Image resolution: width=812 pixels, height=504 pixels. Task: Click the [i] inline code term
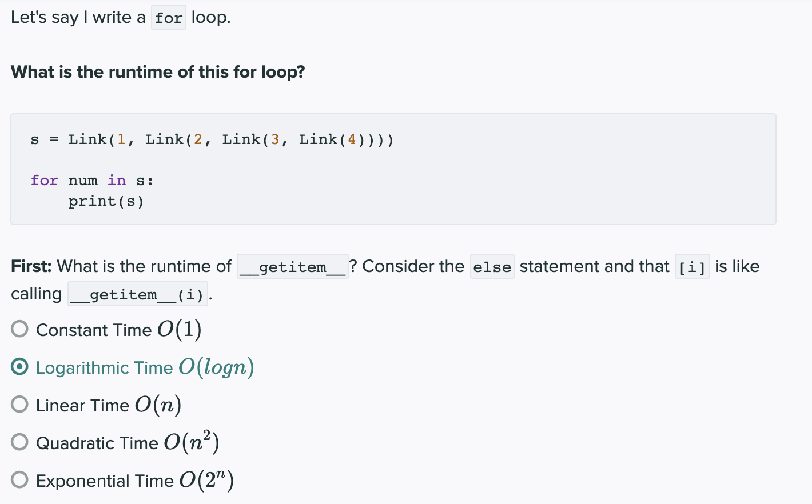point(692,267)
